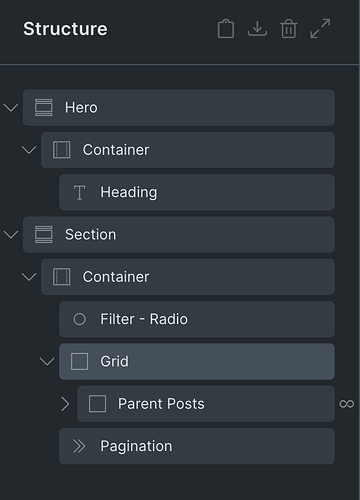Select the Filter - Radio tree item
Screen dimensions: 360x500
coord(197,319)
